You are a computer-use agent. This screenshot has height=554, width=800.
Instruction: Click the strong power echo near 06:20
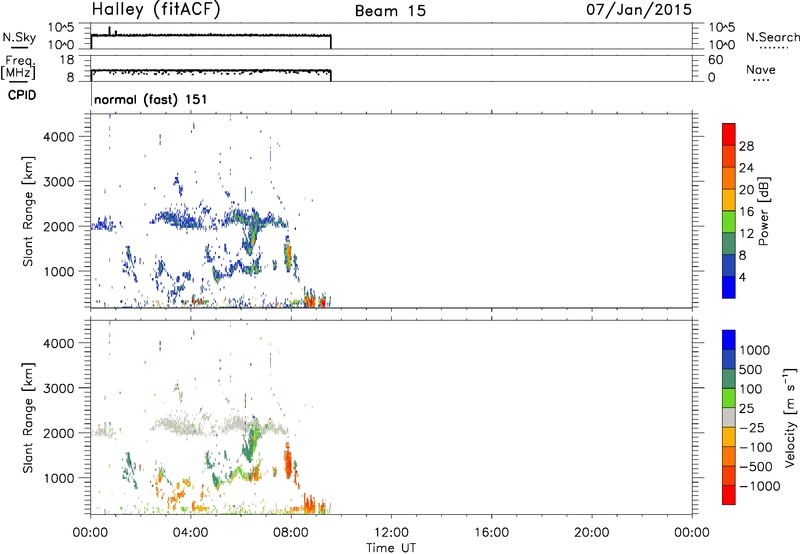tap(251, 236)
